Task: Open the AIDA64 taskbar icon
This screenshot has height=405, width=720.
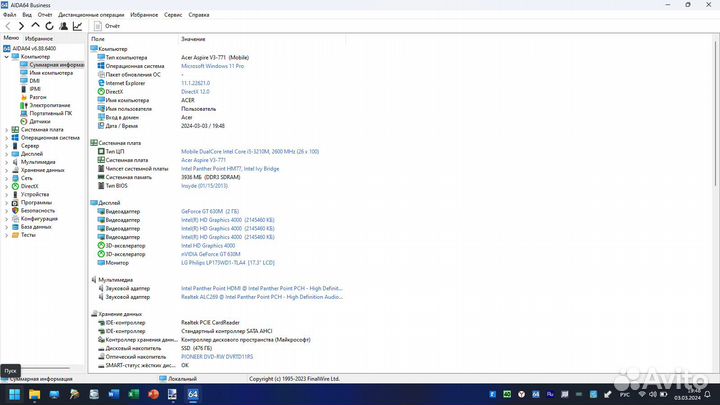Action: [193, 394]
